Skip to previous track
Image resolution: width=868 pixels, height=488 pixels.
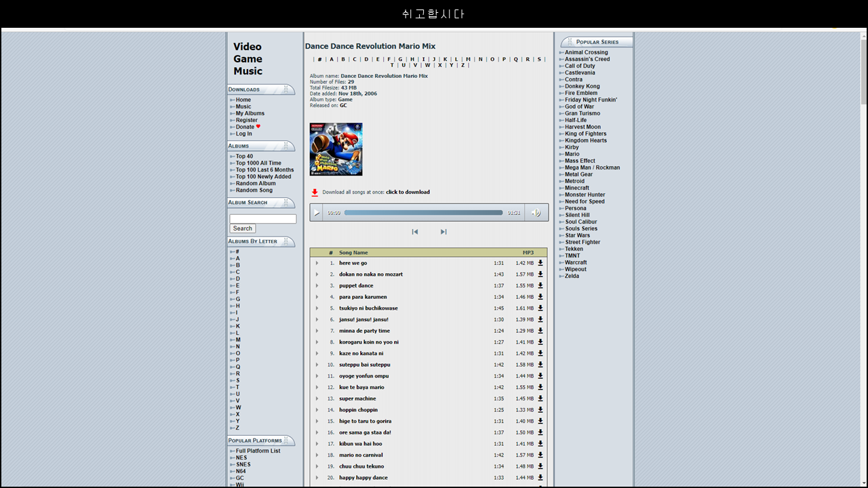click(415, 232)
